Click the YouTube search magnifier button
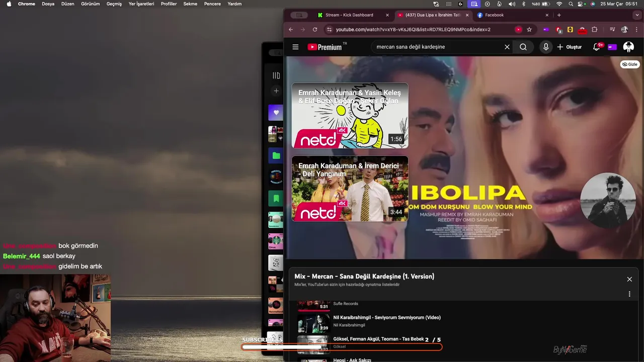The image size is (644, 362). click(x=523, y=47)
